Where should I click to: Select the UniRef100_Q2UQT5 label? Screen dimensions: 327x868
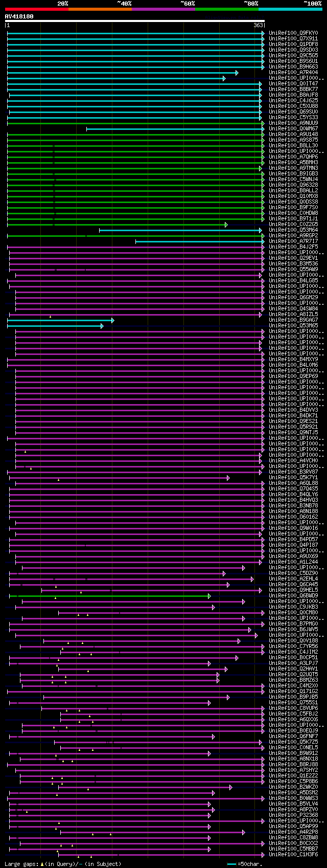click(293, 674)
